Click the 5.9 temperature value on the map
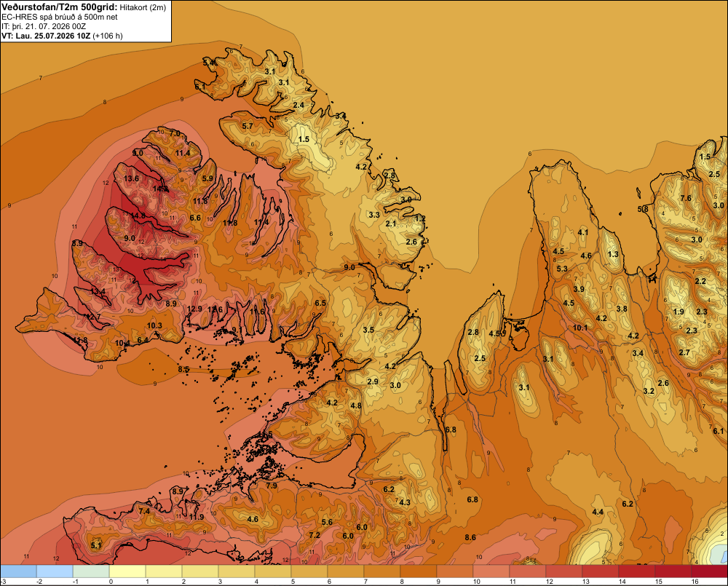Screen dimensions: 728x586 pyautogui.click(x=207, y=178)
